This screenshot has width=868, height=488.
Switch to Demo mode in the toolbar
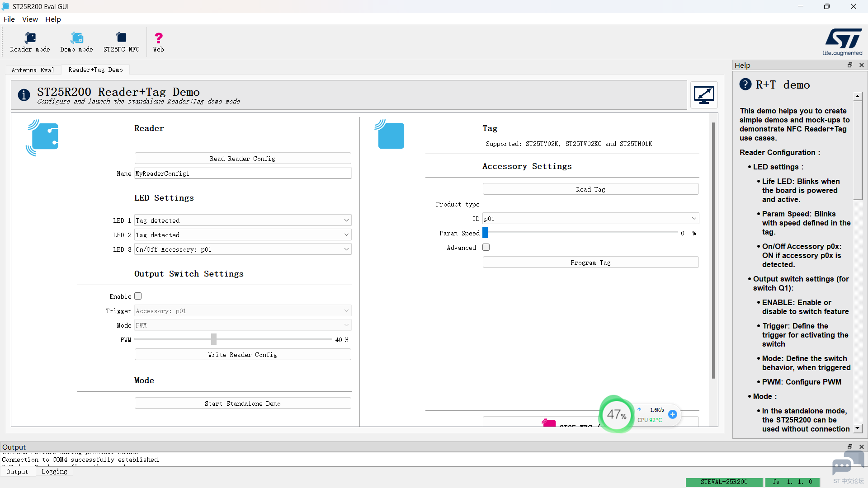click(76, 42)
